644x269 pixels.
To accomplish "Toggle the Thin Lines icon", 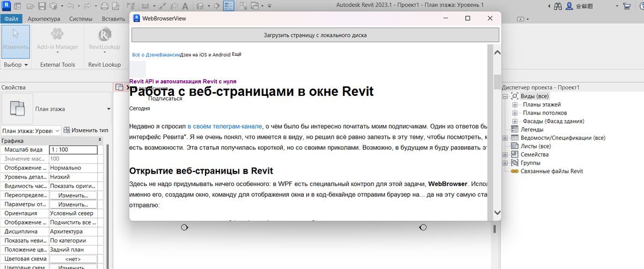I will (x=229, y=6).
